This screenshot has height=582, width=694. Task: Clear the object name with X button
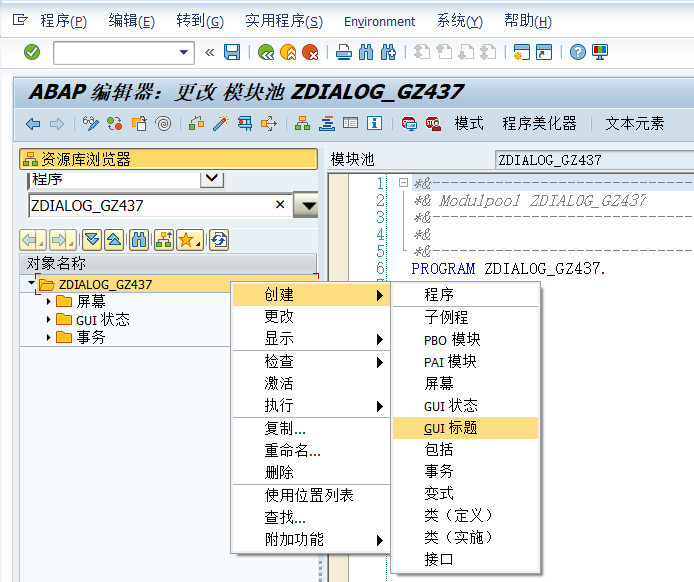pos(280,204)
